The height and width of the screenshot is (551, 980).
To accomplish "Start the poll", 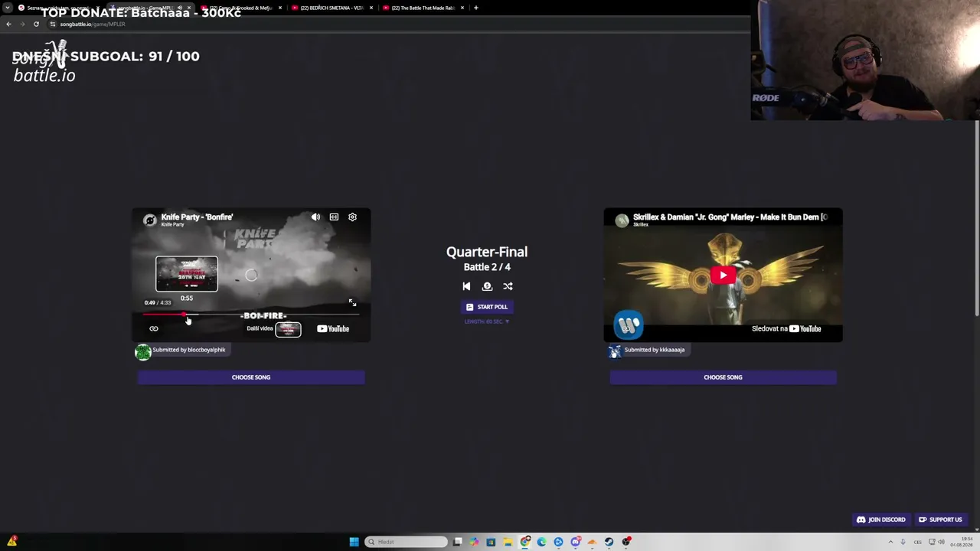I will click(487, 307).
